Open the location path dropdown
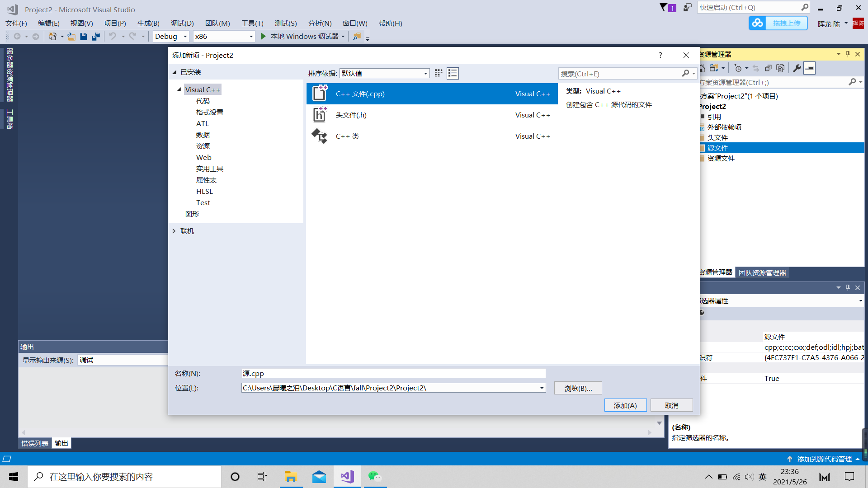 pos(542,388)
